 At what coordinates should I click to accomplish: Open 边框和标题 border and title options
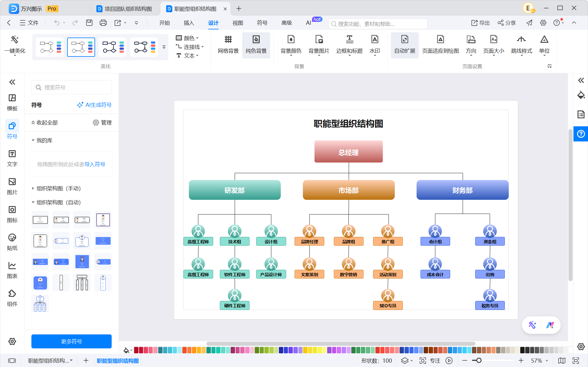350,45
